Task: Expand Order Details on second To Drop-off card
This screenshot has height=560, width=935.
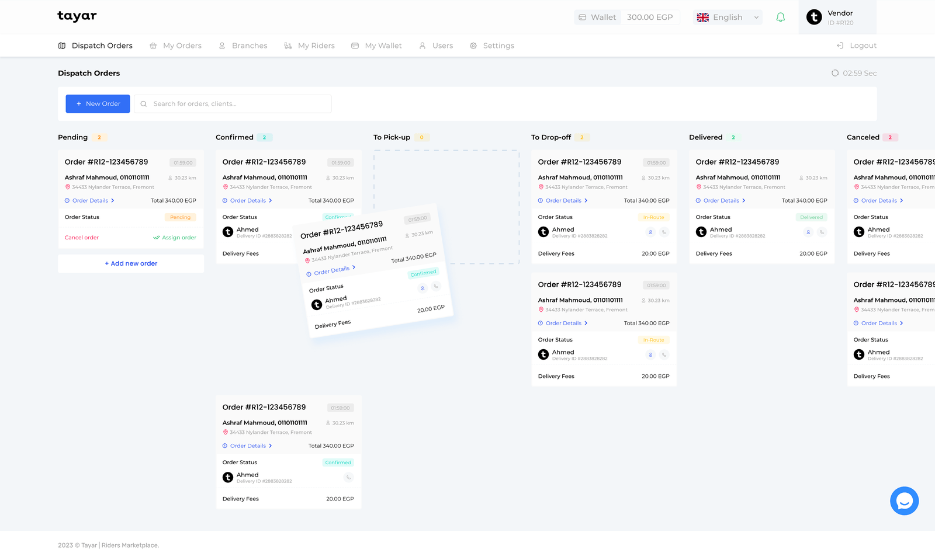Action: tap(563, 324)
